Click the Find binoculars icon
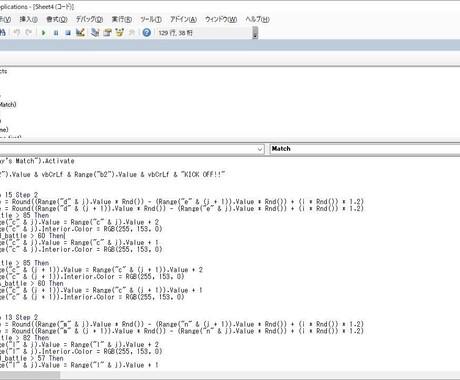460x380 pixels. pos(3,32)
